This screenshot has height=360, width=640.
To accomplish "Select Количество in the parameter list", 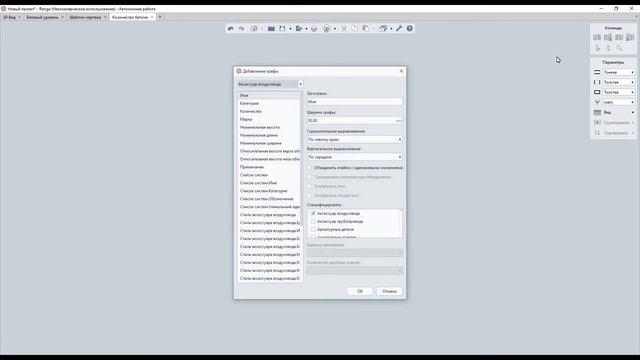I will [x=269, y=111].
